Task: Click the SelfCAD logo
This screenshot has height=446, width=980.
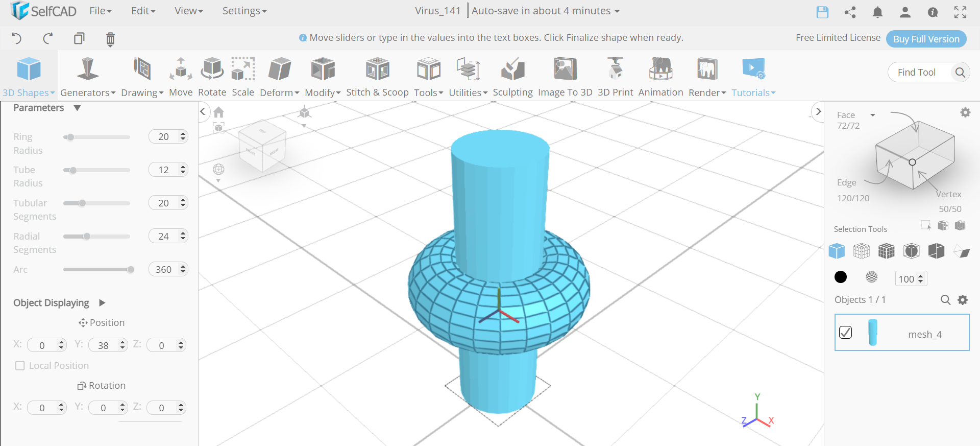Action: pos(43,11)
